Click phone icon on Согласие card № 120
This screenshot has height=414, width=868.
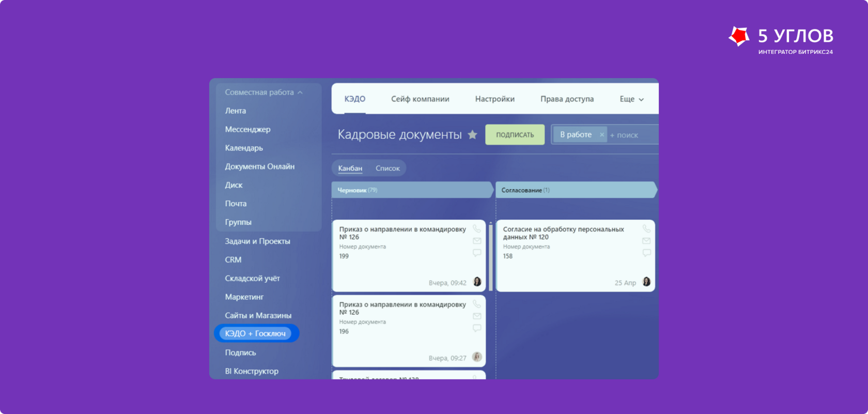point(646,229)
